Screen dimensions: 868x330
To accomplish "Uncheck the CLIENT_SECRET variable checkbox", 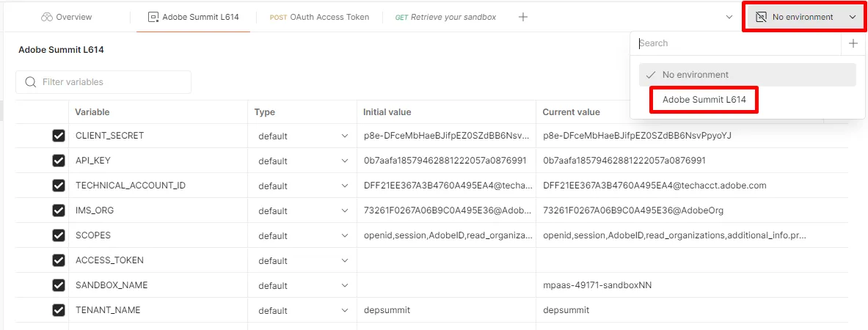I will (58, 136).
